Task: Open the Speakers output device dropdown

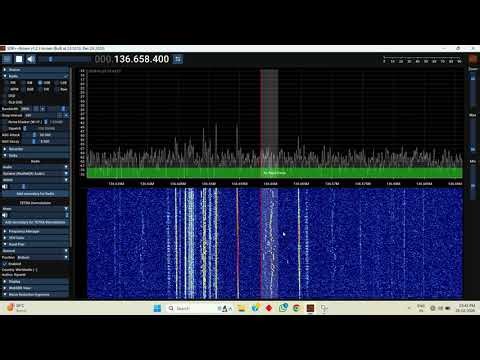Action: [x=35, y=174]
